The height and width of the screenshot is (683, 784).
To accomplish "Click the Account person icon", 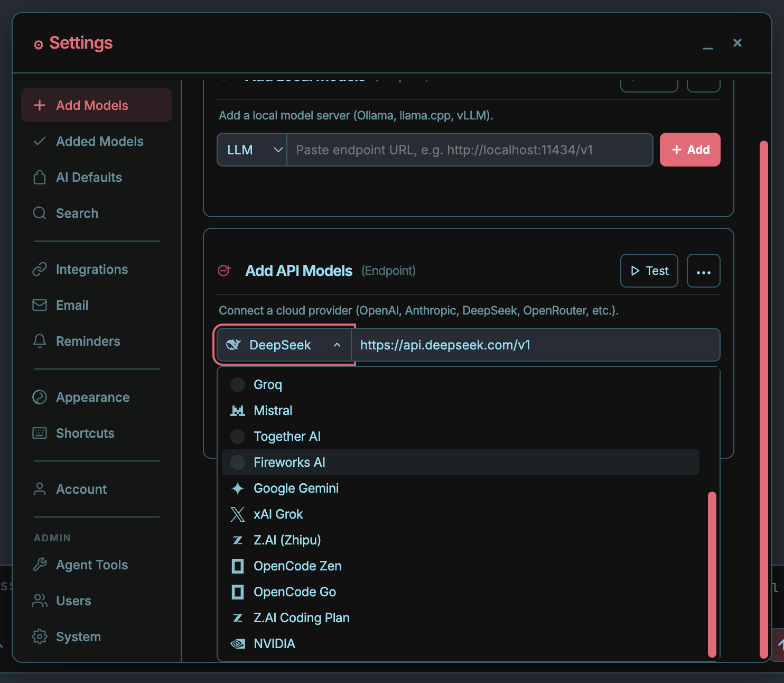I will point(40,489).
